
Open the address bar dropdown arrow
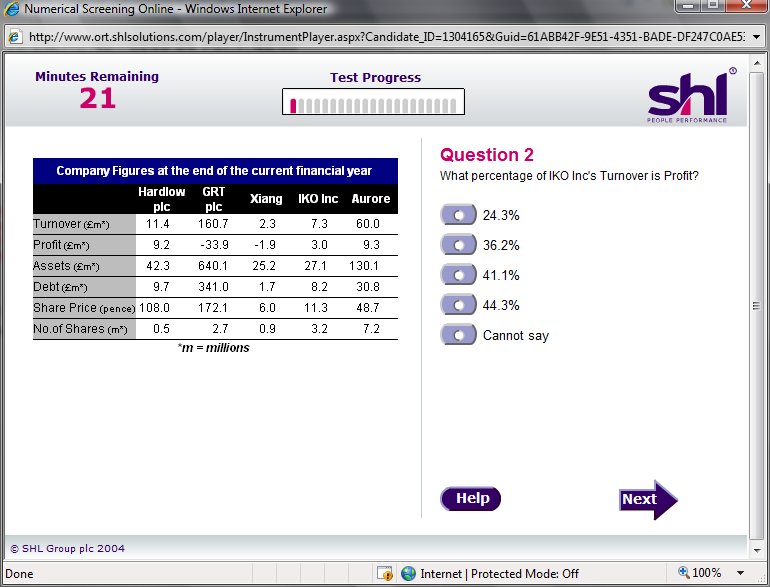[757, 37]
